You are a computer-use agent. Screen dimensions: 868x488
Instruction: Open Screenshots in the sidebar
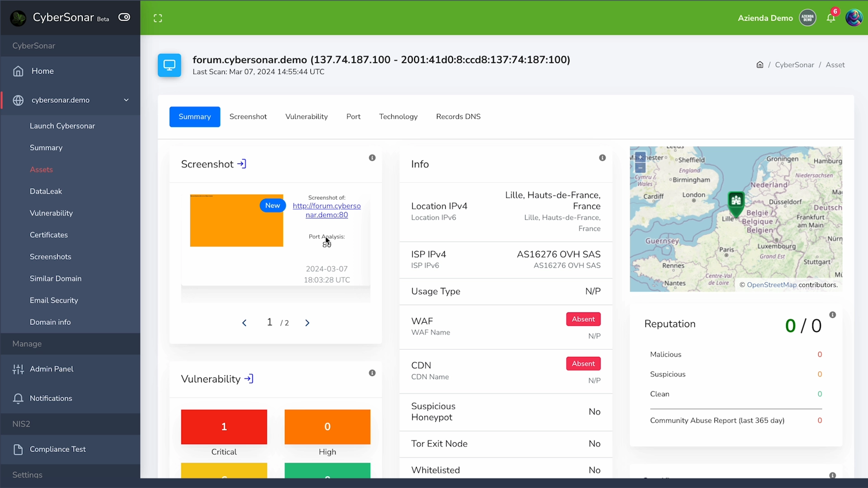51,257
